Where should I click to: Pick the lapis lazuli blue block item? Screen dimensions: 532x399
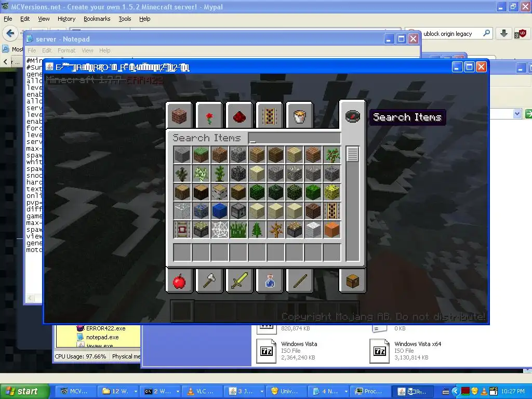click(x=220, y=211)
